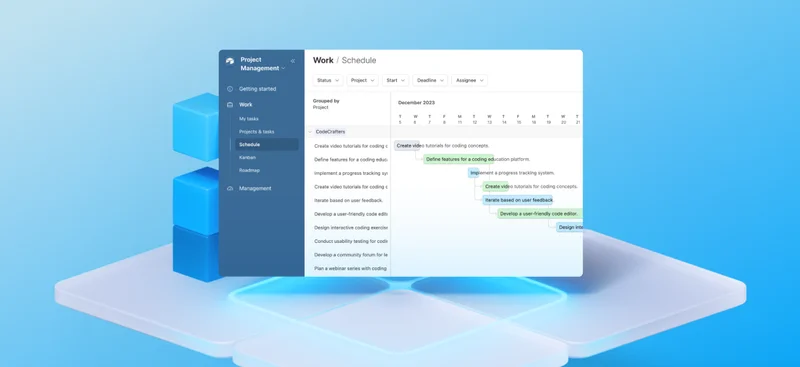This screenshot has height=367, width=800.
Task: Click the CodeCrafters project tag
Action: [x=330, y=132]
